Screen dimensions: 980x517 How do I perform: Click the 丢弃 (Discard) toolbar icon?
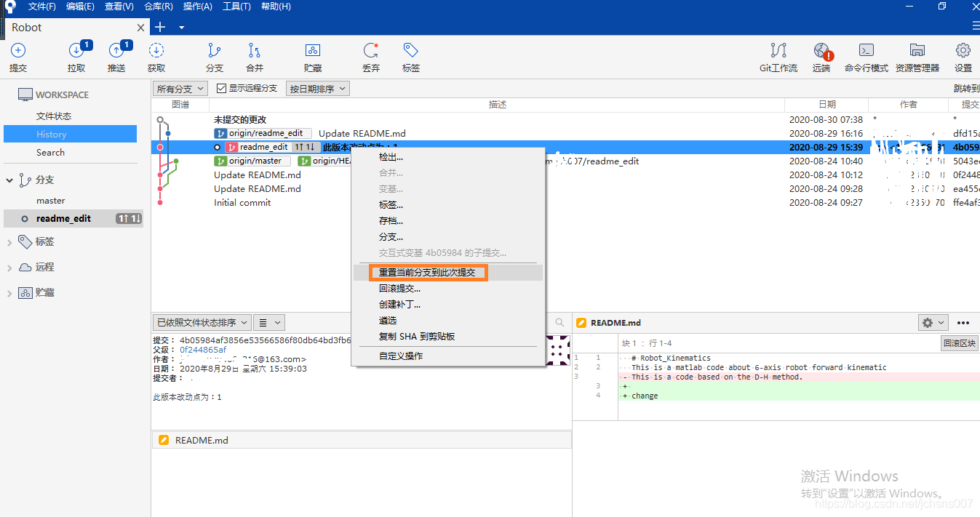click(x=371, y=51)
